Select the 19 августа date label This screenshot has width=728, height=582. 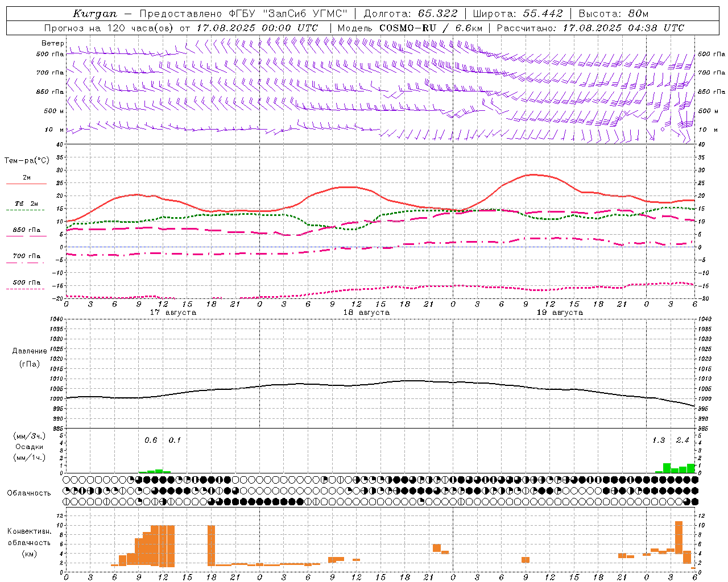tap(560, 313)
